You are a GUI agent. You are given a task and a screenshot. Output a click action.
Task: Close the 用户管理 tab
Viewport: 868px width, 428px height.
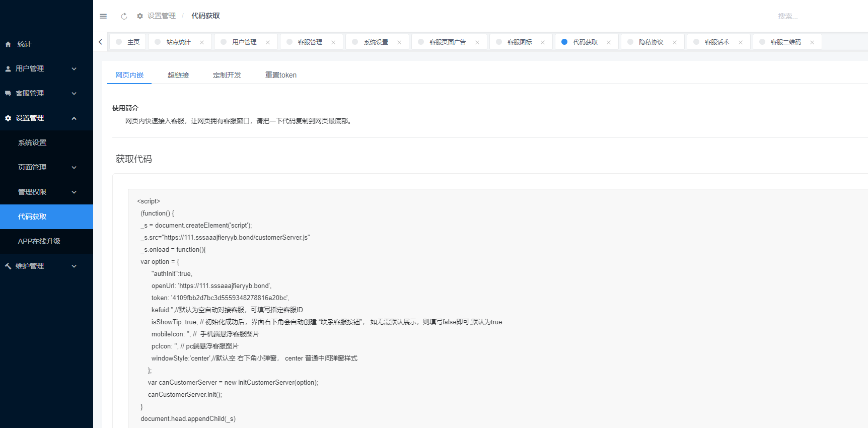point(268,42)
